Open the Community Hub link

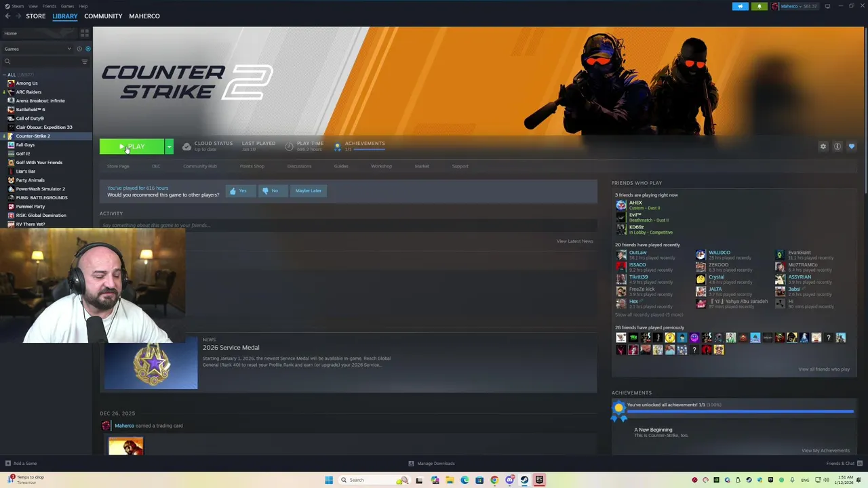point(200,166)
